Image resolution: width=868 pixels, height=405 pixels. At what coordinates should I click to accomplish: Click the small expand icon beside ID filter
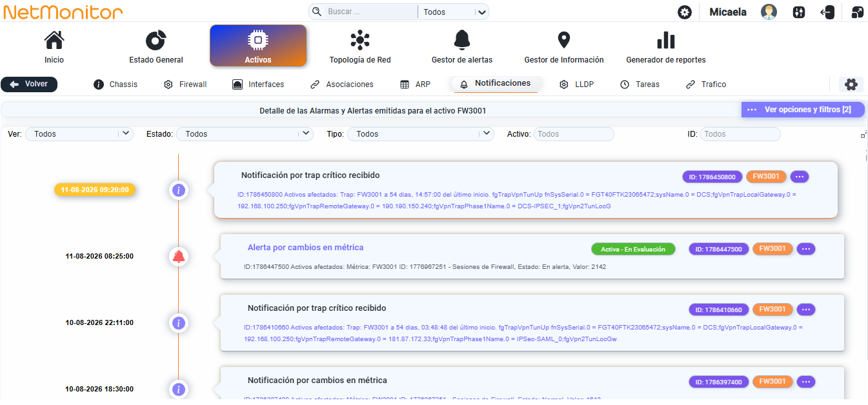pyautogui.click(x=863, y=135)
